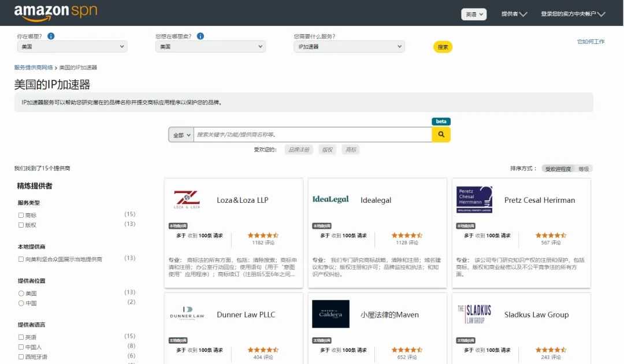624x364 pixels.
Task: Open the Caldera logo thumbnail
Action: 330,314
